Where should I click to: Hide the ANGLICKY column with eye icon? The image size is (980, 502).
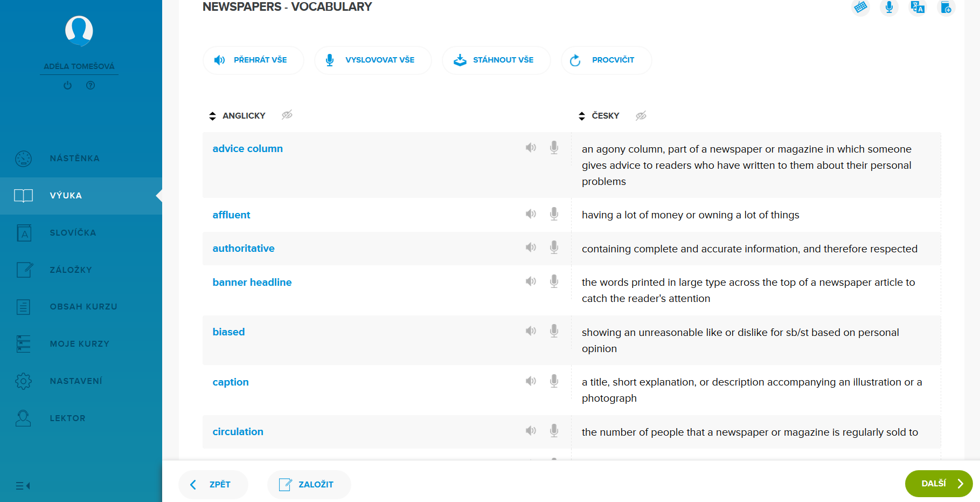coord(287,115)
